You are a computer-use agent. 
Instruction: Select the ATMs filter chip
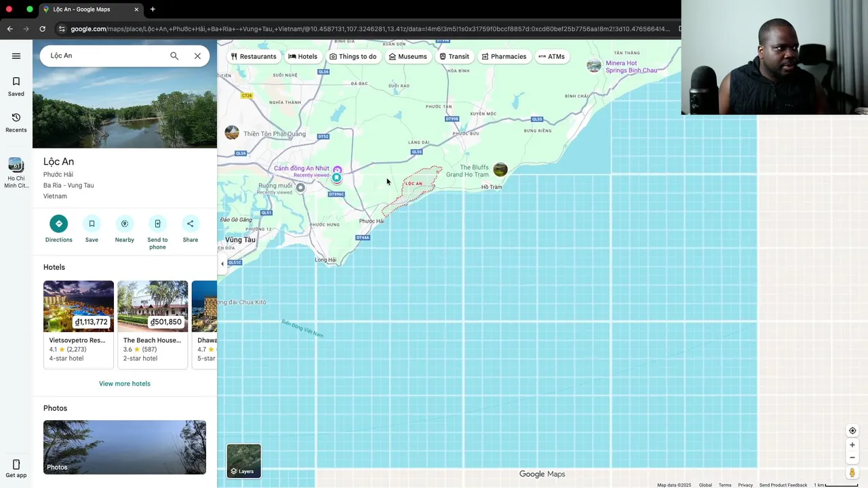coord(551,56)
